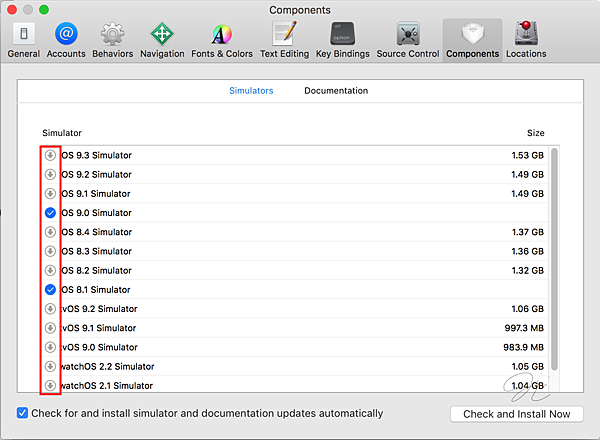600x440 pixels.
Task: Select the iOS 8.1 Simulator row text
Action: 96,290
